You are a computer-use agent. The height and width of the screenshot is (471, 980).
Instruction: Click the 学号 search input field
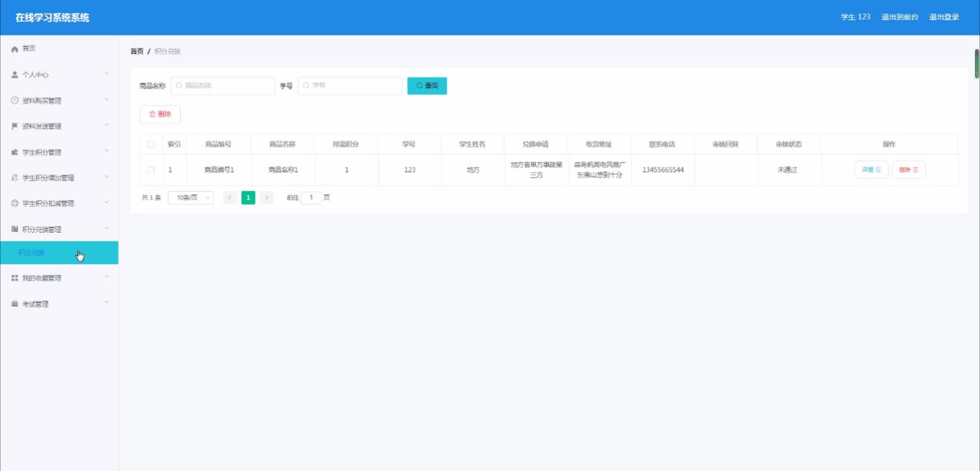tap(350, 86)
